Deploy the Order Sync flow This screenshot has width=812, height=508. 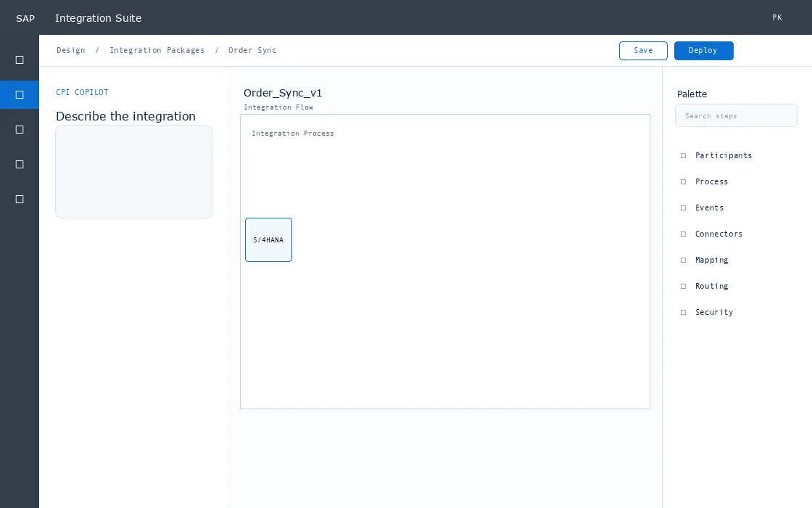pos(703,51)
